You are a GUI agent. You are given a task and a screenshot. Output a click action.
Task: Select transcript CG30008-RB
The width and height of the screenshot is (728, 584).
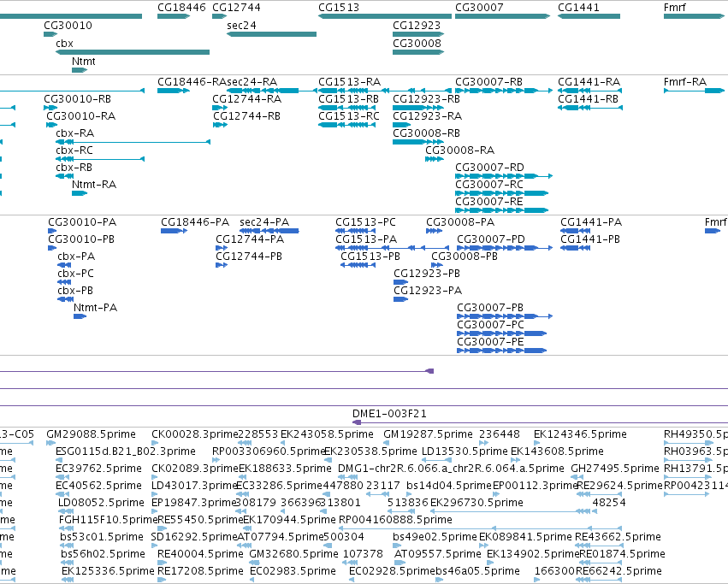point(426,133)
